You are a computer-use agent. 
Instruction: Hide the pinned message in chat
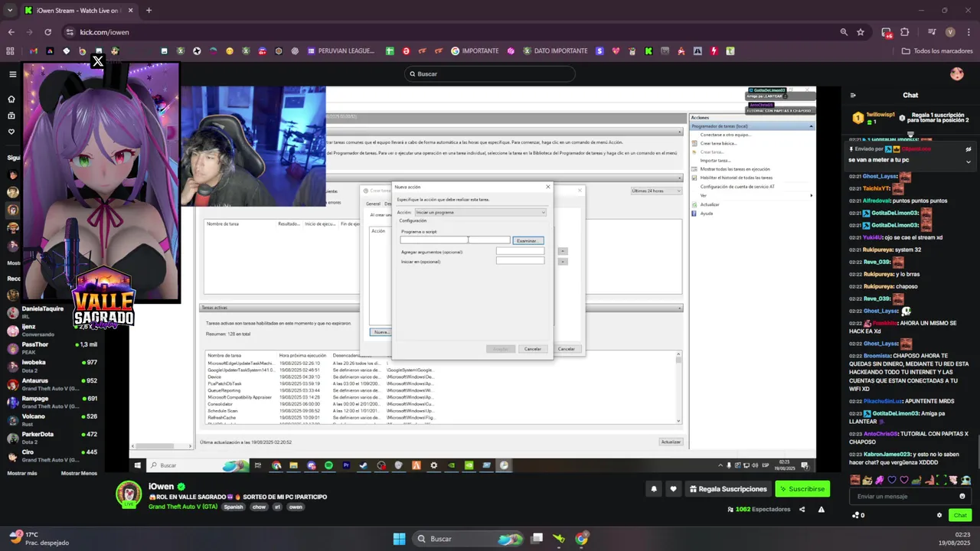(x=968, y=149)
